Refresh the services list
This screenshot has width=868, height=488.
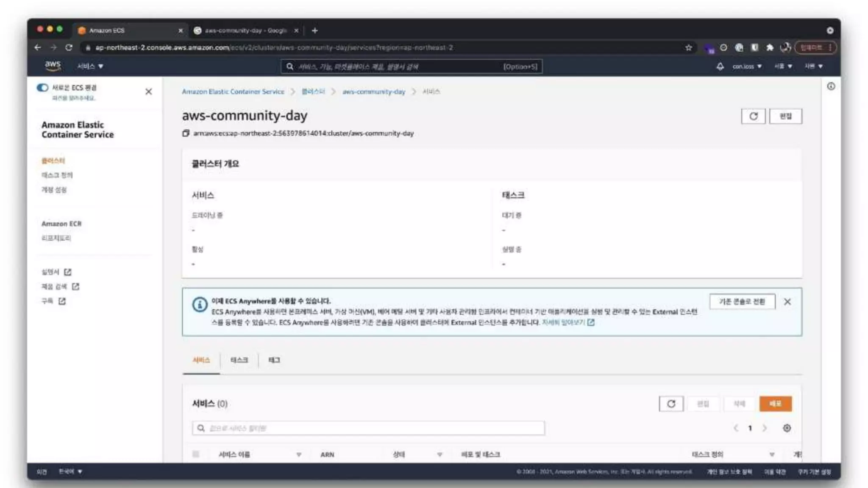pyautogui.click(x=671, y=404)
